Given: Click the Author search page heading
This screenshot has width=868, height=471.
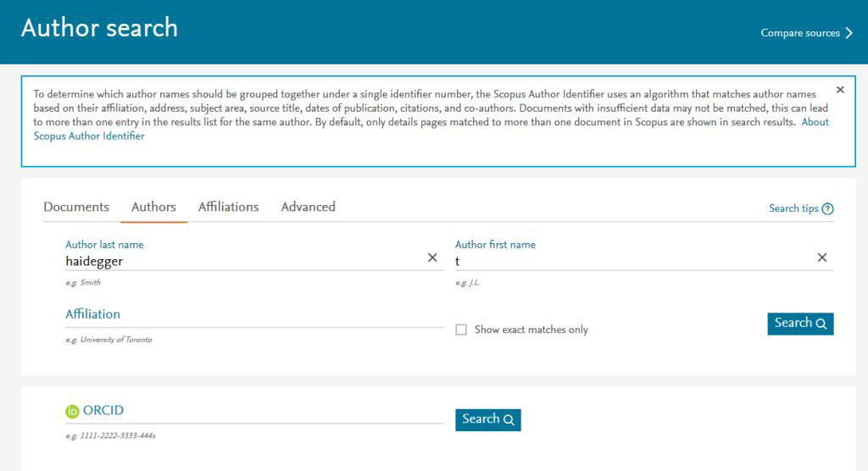Looking at the screenshot, I should tap(100, 28).
